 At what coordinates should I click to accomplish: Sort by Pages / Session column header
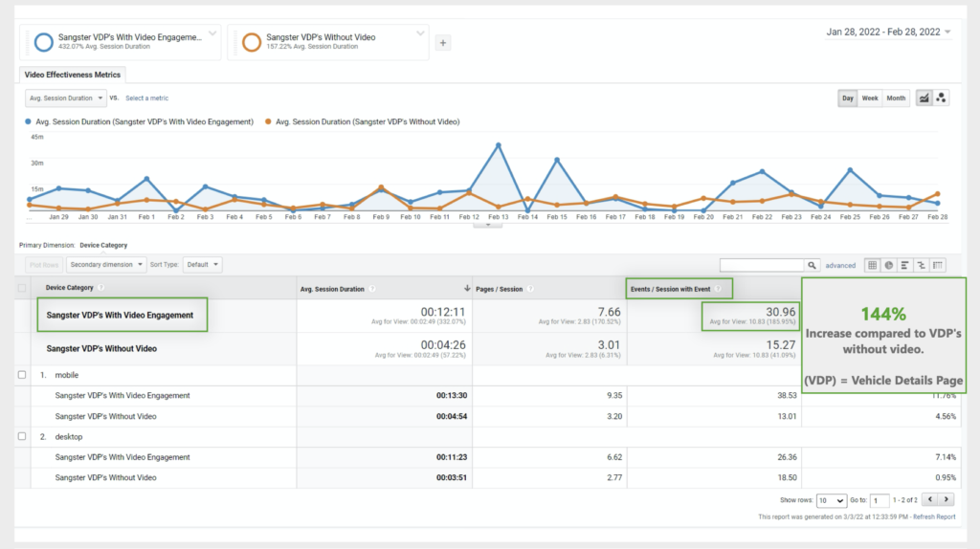coord(499,289)
